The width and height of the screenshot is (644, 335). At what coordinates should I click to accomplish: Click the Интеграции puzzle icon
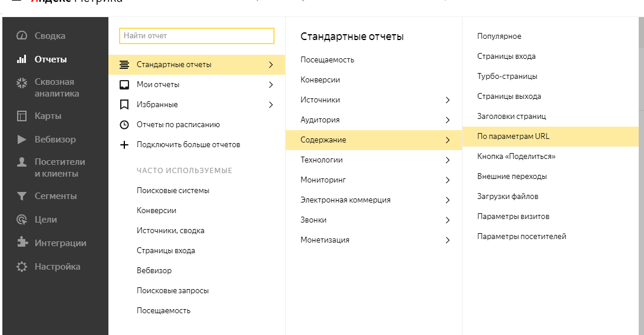point(21,242)
